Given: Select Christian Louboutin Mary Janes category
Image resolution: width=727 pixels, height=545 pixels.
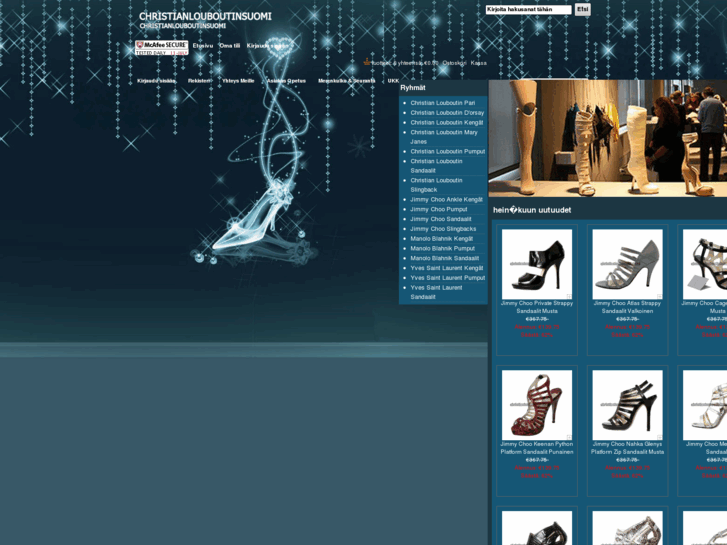Looking at the screenshot, I should [x=444, y=137].
